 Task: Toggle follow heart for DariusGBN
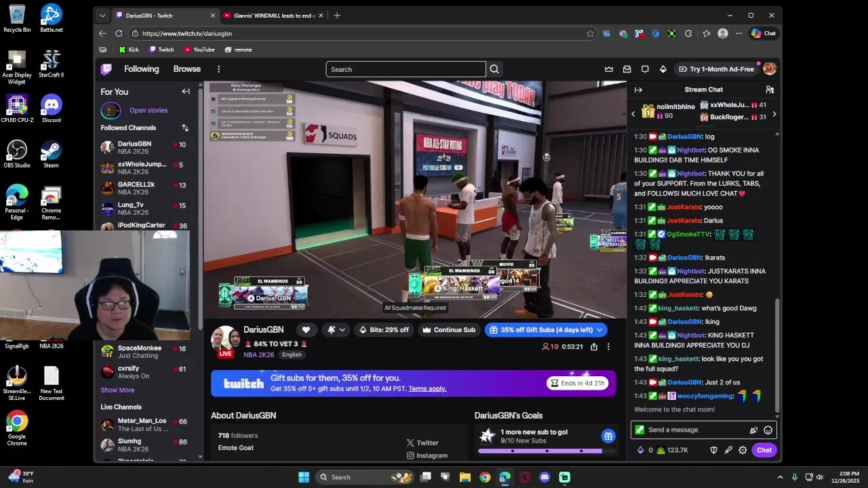click(x=306, y=330)
